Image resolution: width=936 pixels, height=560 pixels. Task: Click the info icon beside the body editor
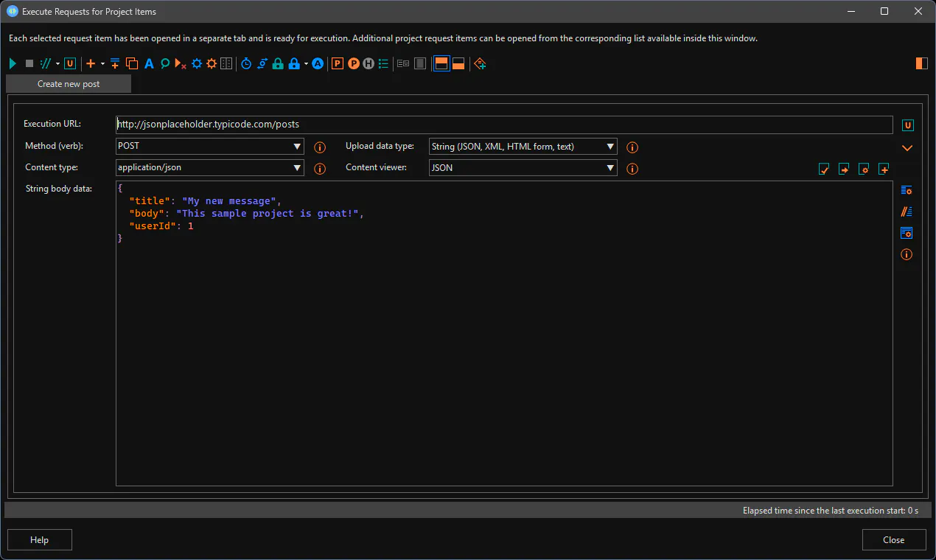(907, 255)
